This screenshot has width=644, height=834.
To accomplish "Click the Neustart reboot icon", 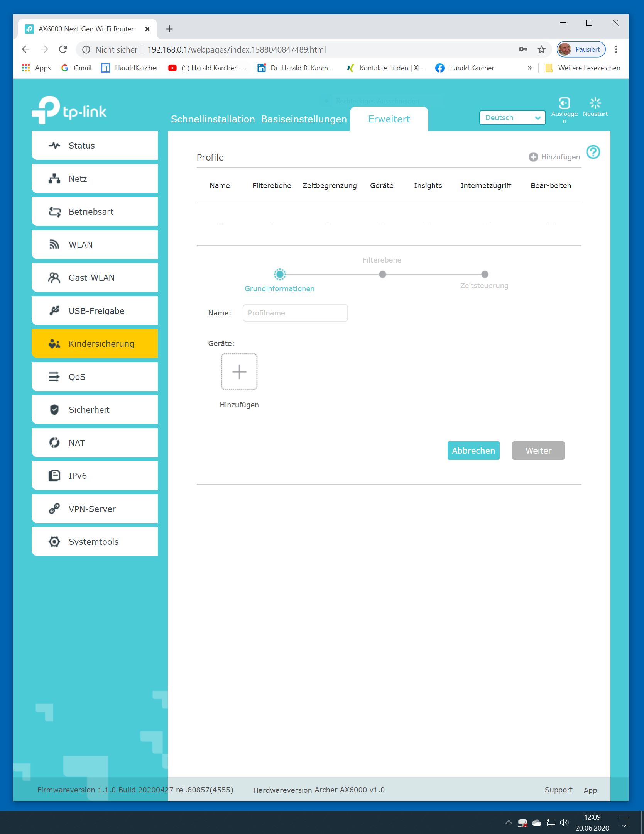I will click(595, 103).
